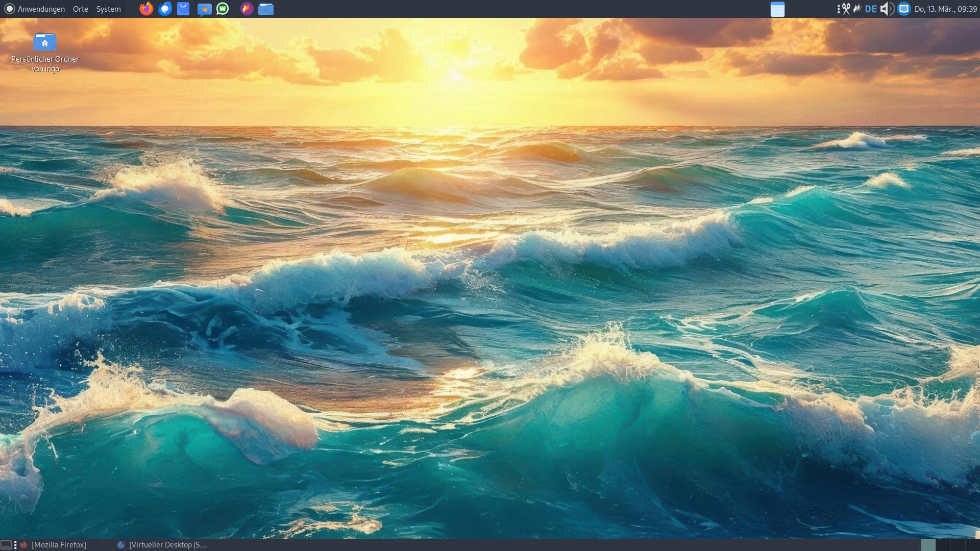Open calendar from date and time clock

point(945,9)
